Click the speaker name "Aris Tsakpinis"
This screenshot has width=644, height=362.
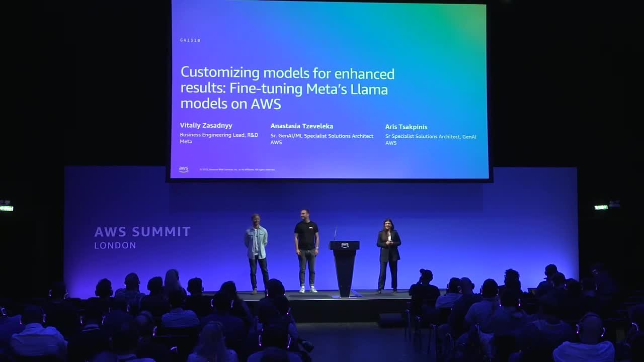406,127
